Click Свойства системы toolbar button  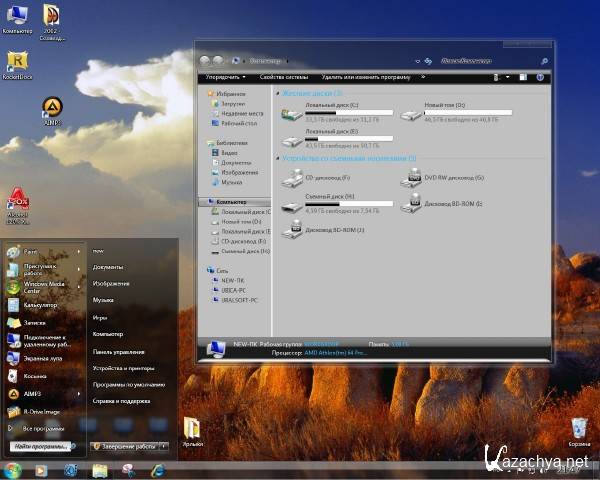click(284, 76)
